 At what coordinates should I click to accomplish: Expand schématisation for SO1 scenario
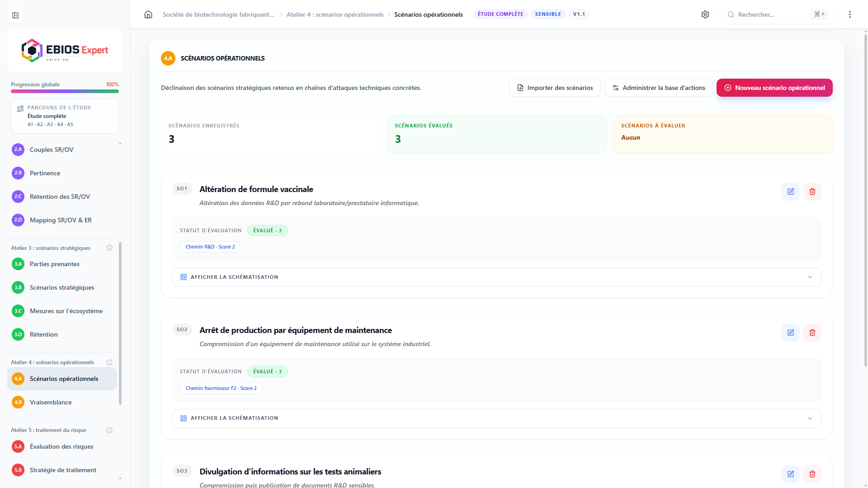click(496, 277)
